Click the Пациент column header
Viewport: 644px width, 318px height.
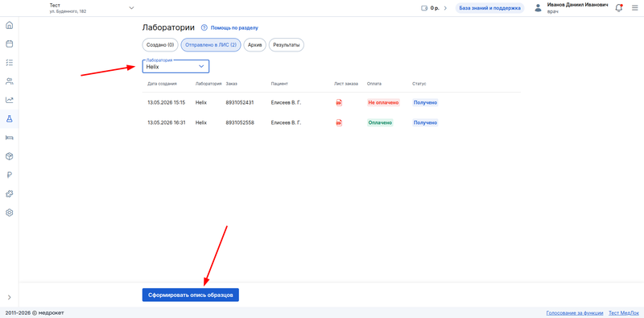click(279, 84)
